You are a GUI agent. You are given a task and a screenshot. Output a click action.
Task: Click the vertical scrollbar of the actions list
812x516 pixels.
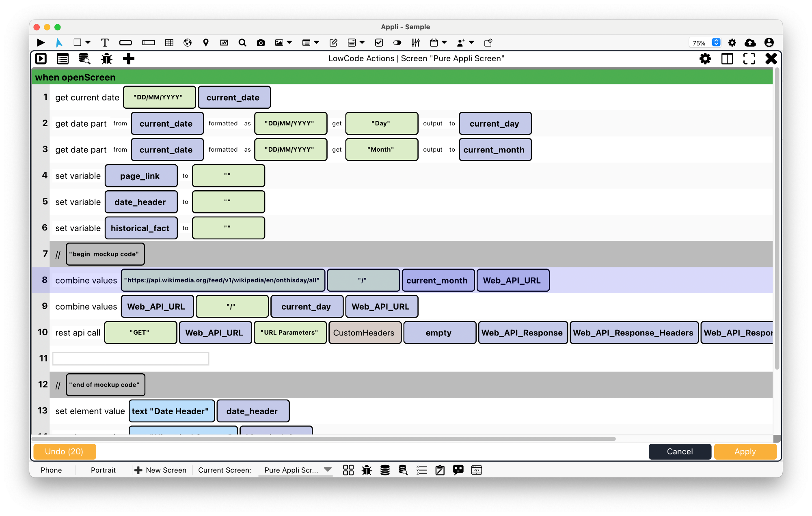point(777,219)
